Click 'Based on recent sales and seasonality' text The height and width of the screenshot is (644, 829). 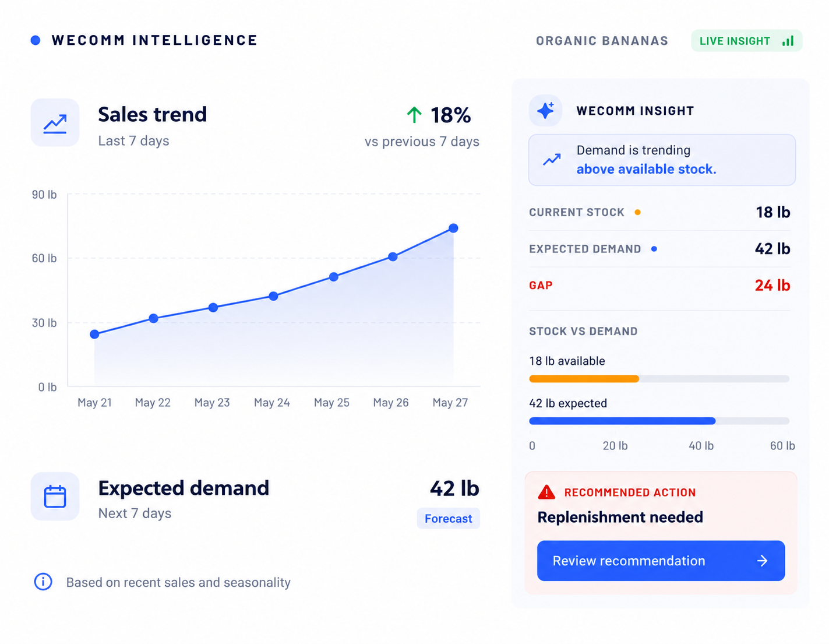click(x=178, y=582)
